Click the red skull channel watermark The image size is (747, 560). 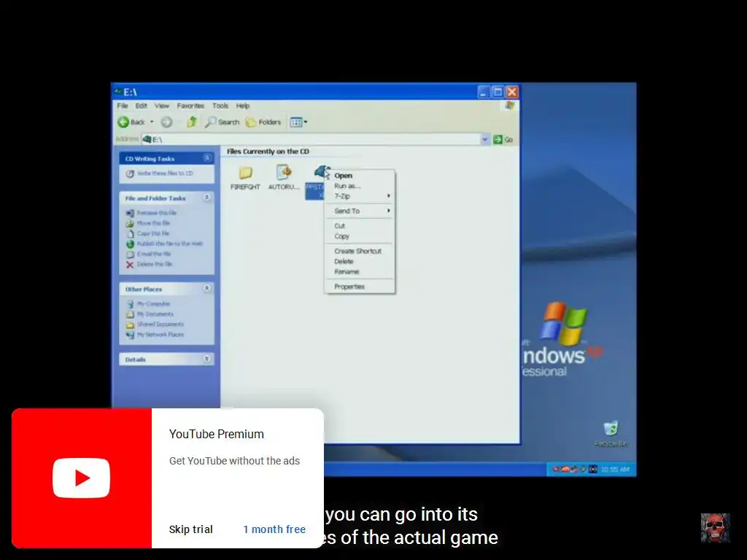pos(715,528)
